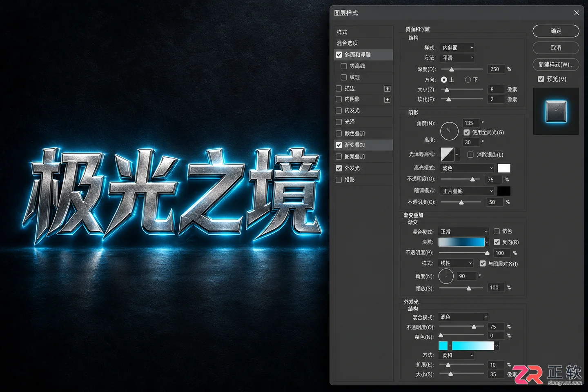Image resolution: width=588 pixels, height=392 pixels.
Task: Enable the 消除锯齿 checkbox
Action: pos(471,154)
